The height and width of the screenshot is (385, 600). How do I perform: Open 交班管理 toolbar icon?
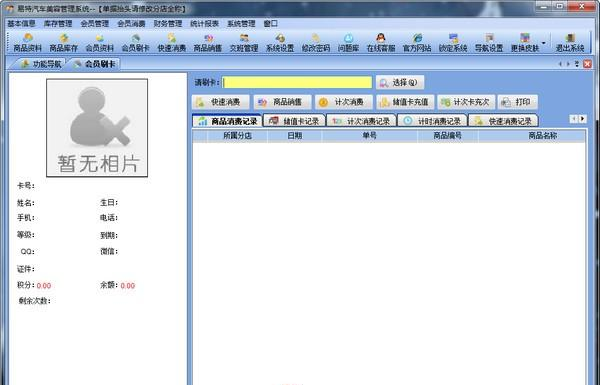244,42
